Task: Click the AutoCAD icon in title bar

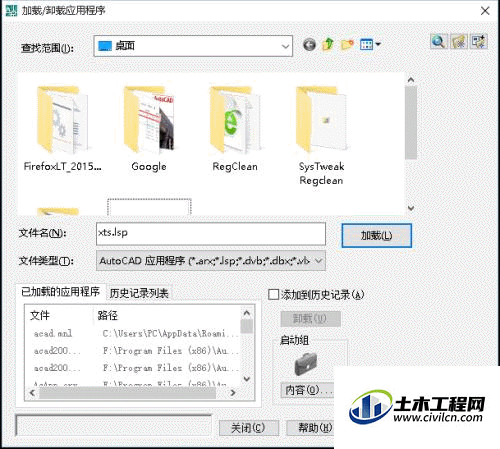Action: click(x=11, y=10)
